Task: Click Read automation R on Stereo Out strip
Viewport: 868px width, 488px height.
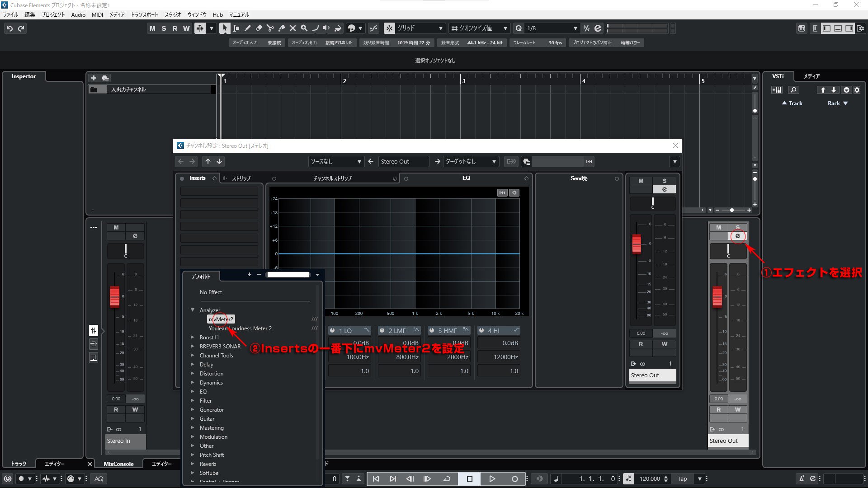Action: click(718, 410)
